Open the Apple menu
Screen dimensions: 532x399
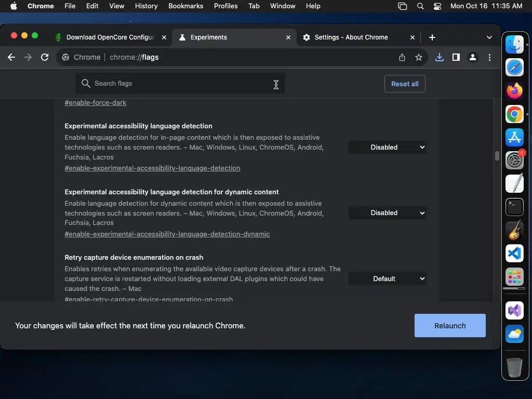[x=14, y=6]
